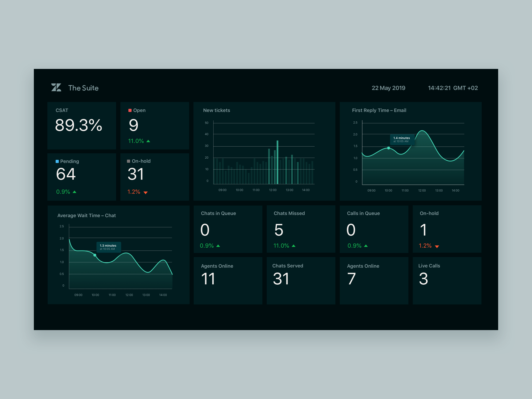Click data point on Average Wait Time curve
Screen dimensions: 532x399
coord(95,255)
